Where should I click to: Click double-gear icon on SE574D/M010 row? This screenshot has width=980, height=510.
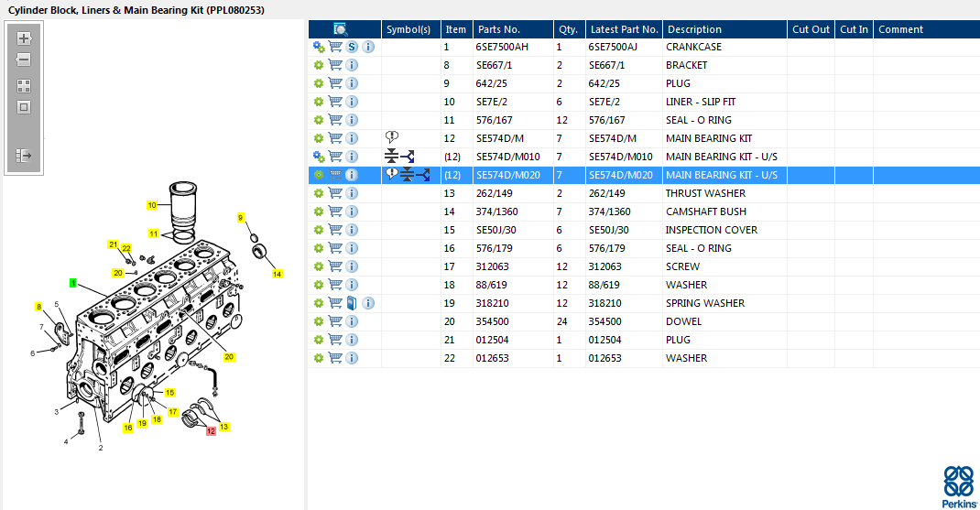click(319, 157)
